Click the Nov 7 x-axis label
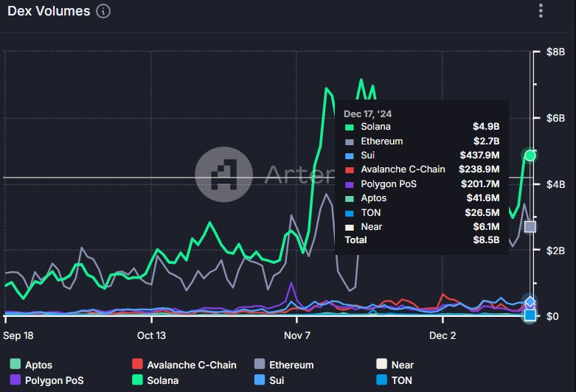The width and height of the screenshot is (576, 392). click(x=297, y=335)
